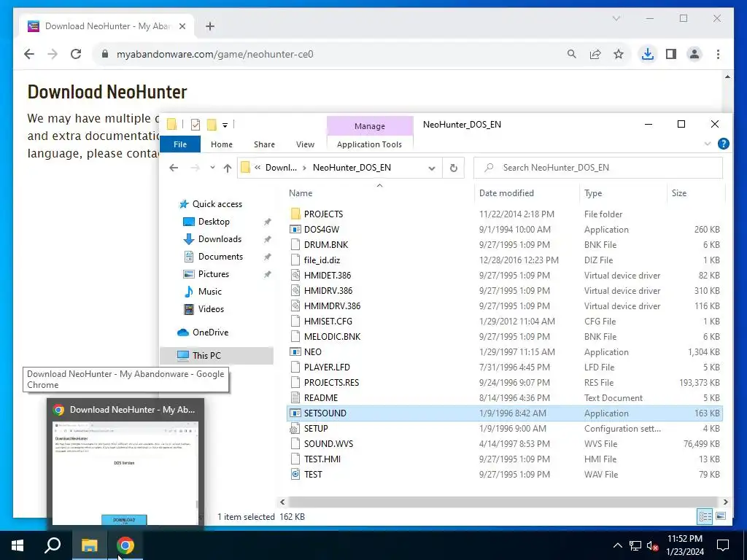Click the horizontal scrollbar in file list
747x560 pixels.
(x=503, y=502)
